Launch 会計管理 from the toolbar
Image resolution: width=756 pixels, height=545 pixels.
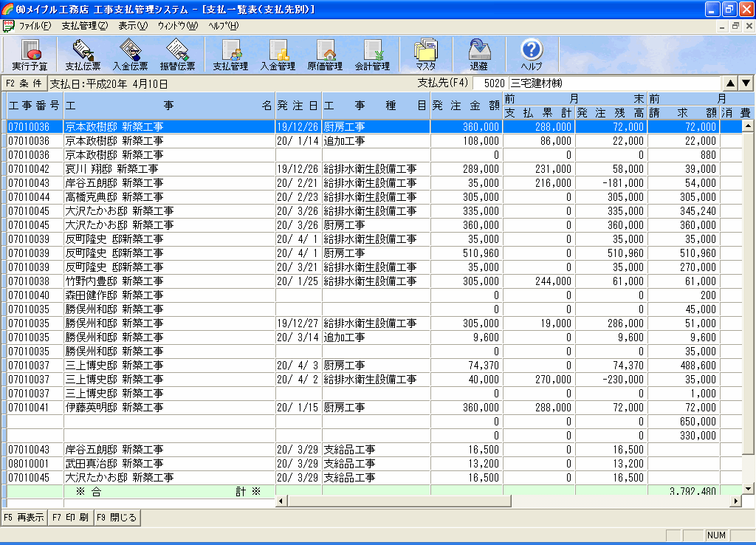[x=372, y=55]
